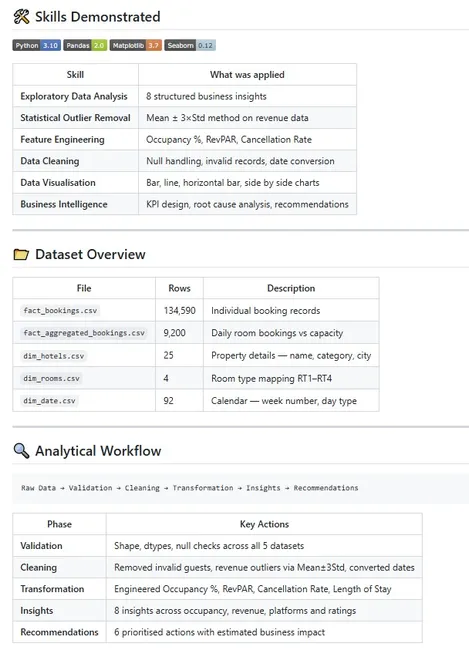The width and height of the screenshot is (469, 650).
Task: Select the Cleaning phase cell
Action: click(x=59, y=567)
